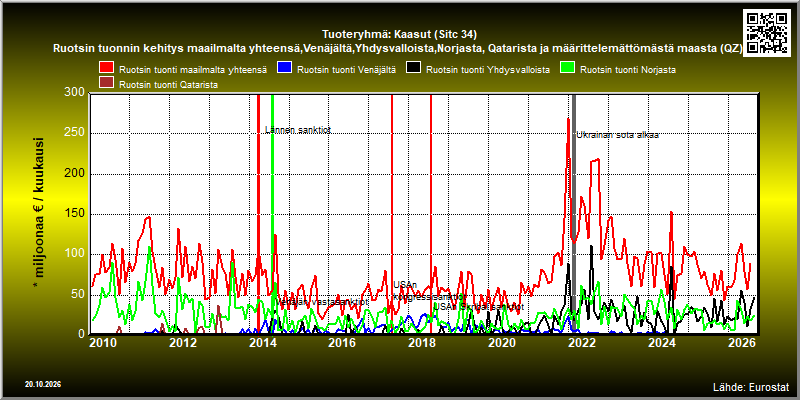Click the black legend swatch for Yhdysvalloista
The height and width of the screenshot is (400, 800).
click(413, 68)
